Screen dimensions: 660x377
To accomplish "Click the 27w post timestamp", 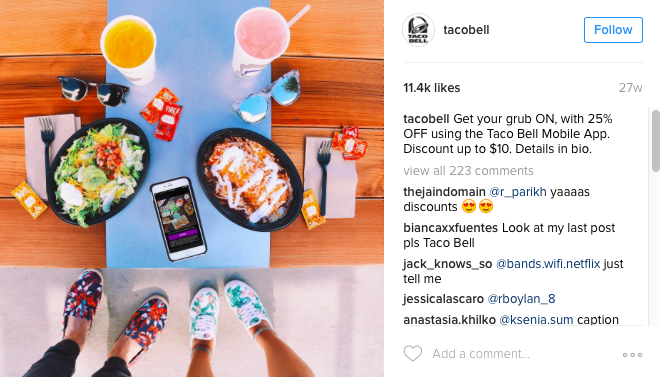I will [x=631, y=88].
